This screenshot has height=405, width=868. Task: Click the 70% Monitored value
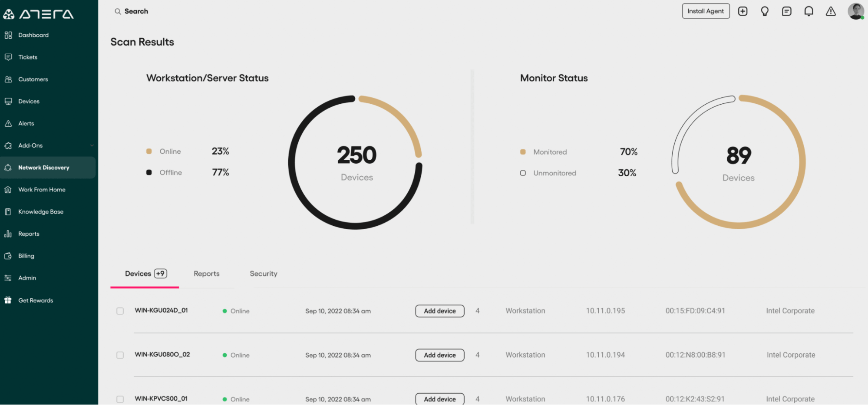(x=629, y=152)
